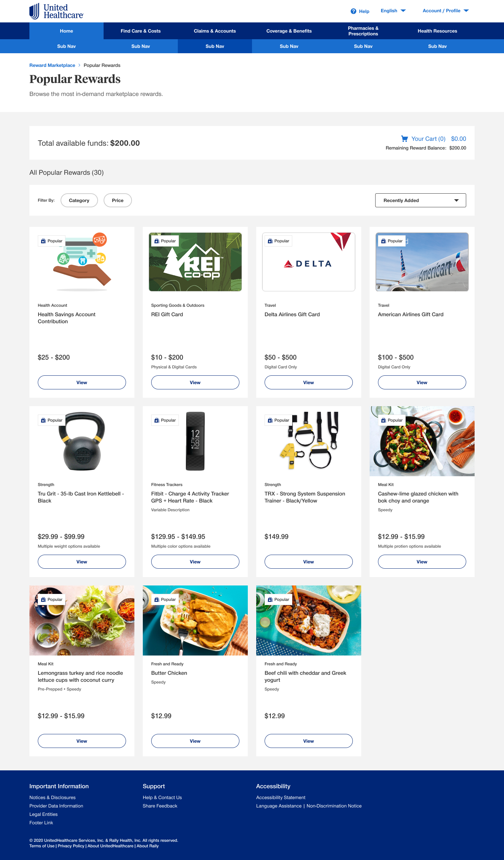Open the shopping cart icon
The height and width of the screenshot is (860, 504).
click(x=405, y=139)
